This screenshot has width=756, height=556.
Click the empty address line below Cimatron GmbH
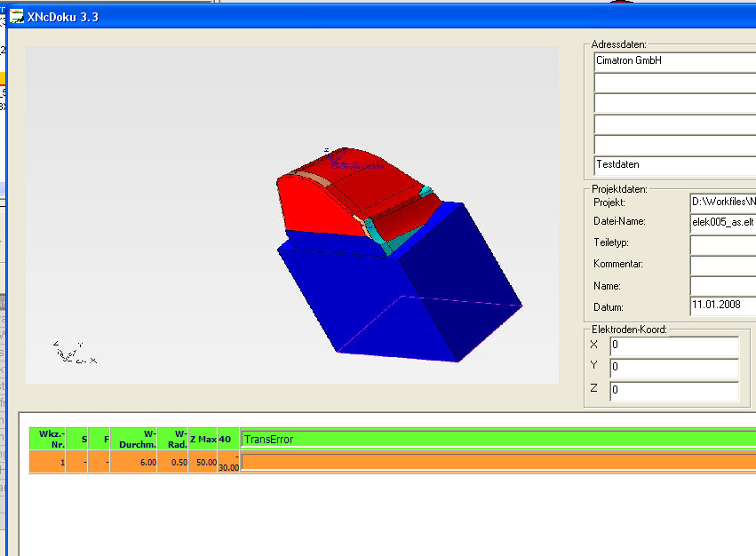point(675,83)
